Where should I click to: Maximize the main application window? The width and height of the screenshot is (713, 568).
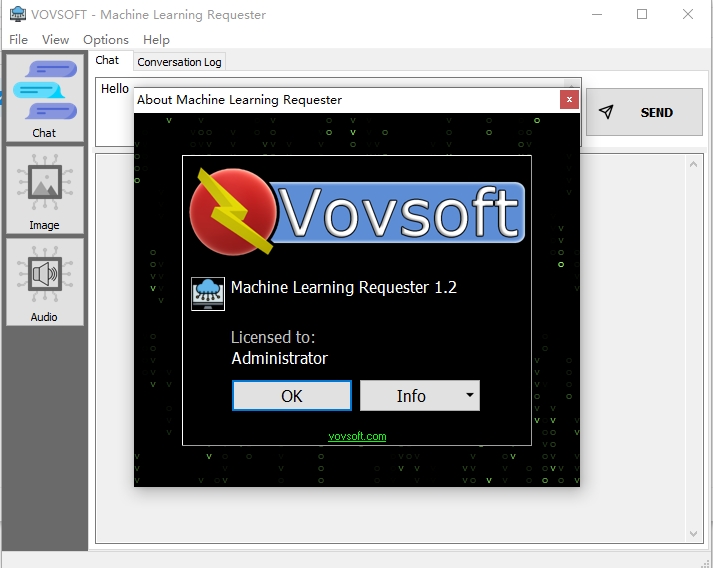point(642,15)
